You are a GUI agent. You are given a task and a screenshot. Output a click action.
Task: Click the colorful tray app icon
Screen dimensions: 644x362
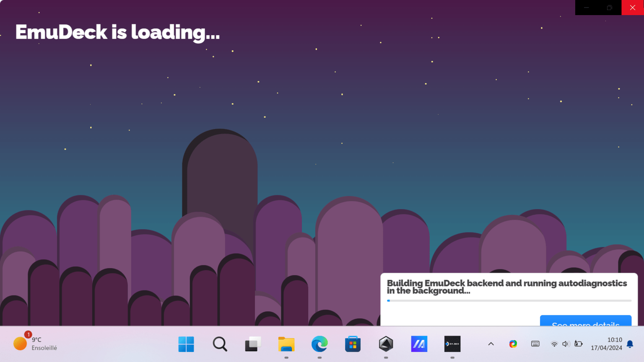[x=513, y=344]
